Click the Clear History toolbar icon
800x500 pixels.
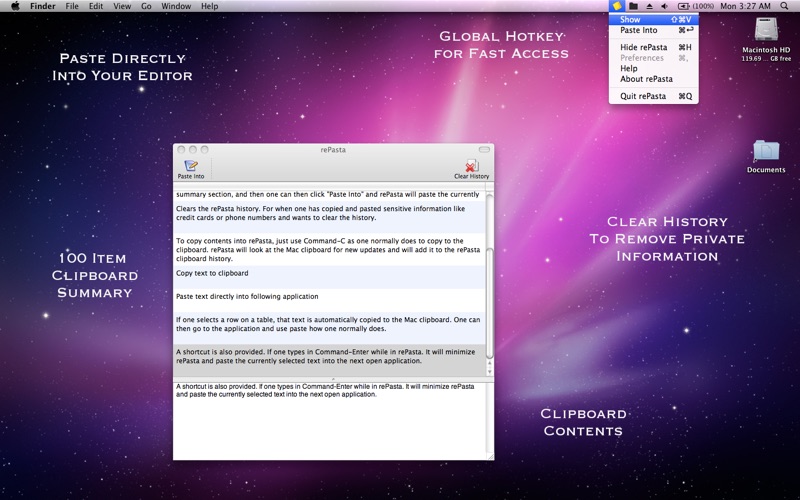[471, 169]
